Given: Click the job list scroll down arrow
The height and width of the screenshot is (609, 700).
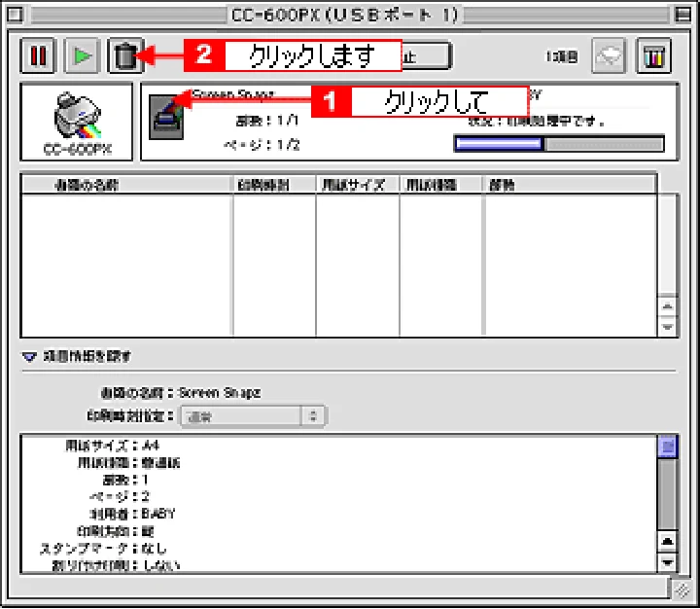Looking at the screenshot, I should pos(667,327).
